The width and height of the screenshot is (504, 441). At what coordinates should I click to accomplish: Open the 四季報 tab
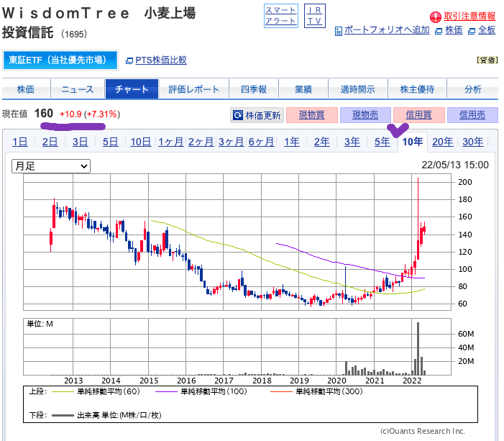click(x=254, y=89)
